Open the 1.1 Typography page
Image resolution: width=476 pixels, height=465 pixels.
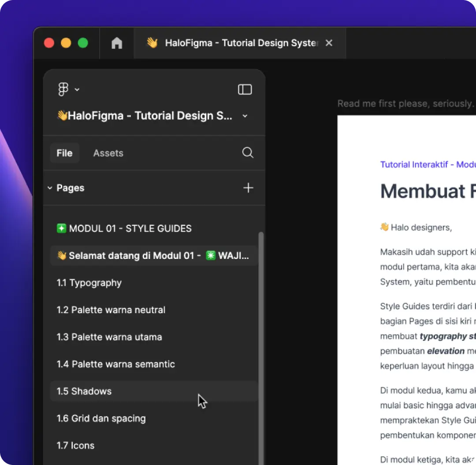point(154,283)
